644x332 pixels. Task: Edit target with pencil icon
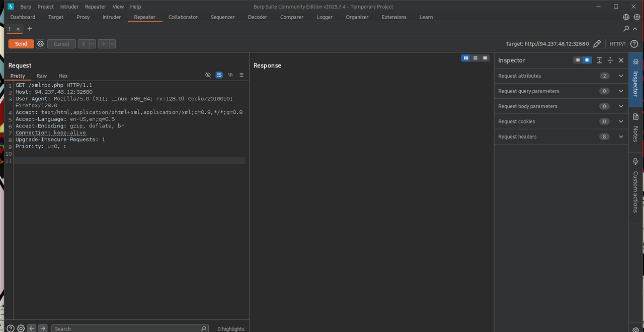pos(597,44)
